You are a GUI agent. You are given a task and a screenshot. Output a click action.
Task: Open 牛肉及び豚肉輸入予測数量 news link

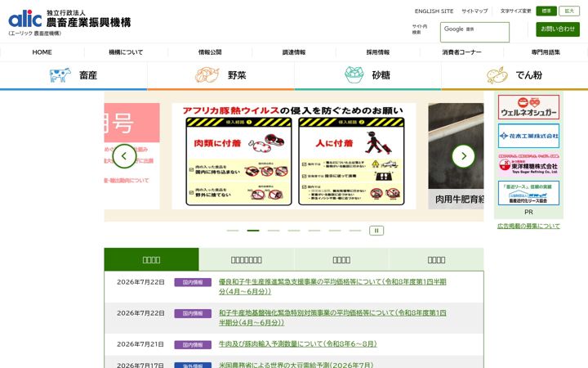click(x=298, y=344)
